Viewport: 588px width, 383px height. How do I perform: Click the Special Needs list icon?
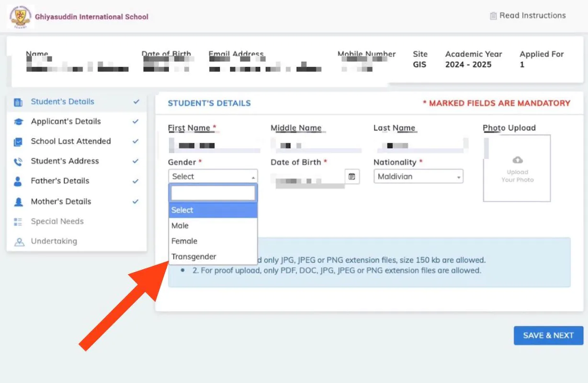pyautogui.click(x=18, y=222)
